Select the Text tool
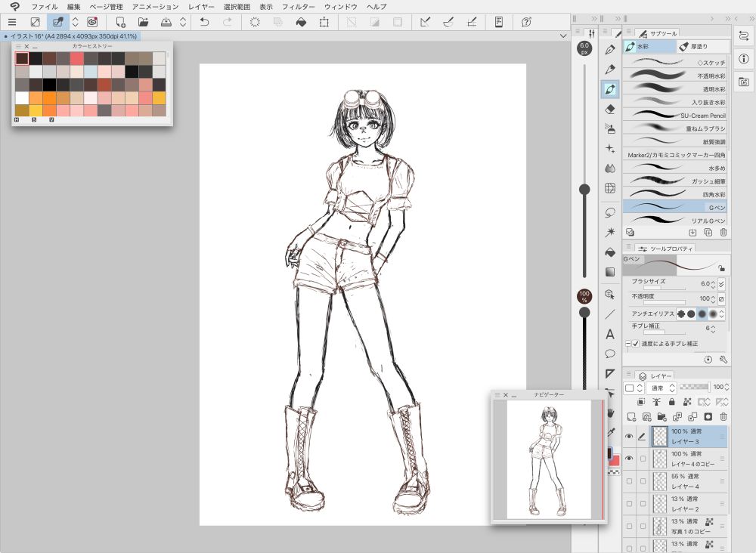This screenshot has width=756, height=553. tap(610, 334)
